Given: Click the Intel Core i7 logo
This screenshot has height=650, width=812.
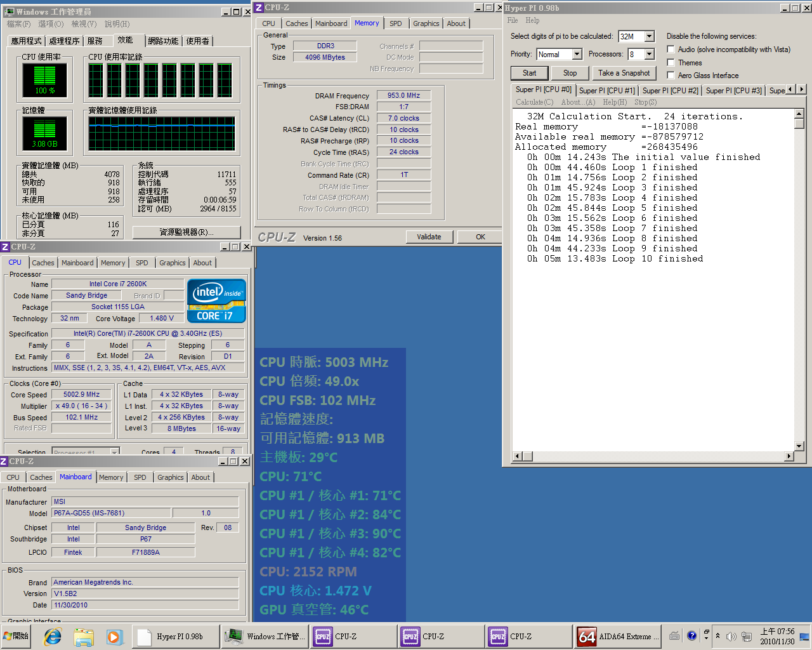Looking at the screenshot, I should click(x=216, y=301).
